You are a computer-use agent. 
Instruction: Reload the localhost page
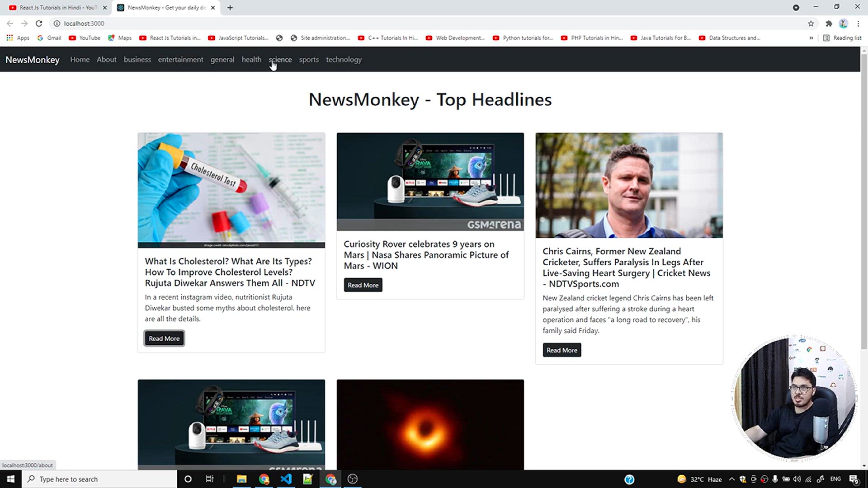tap(39, 23)
